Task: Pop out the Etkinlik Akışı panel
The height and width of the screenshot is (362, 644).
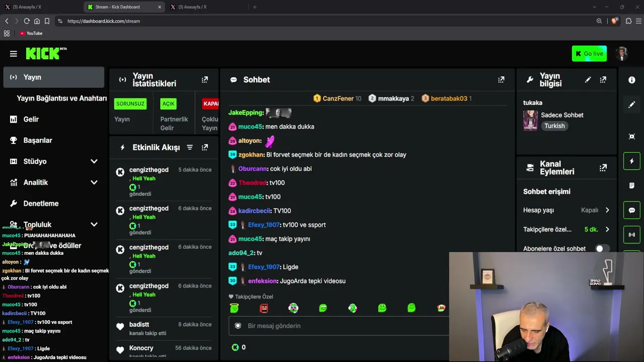Action: click(205, 147)
